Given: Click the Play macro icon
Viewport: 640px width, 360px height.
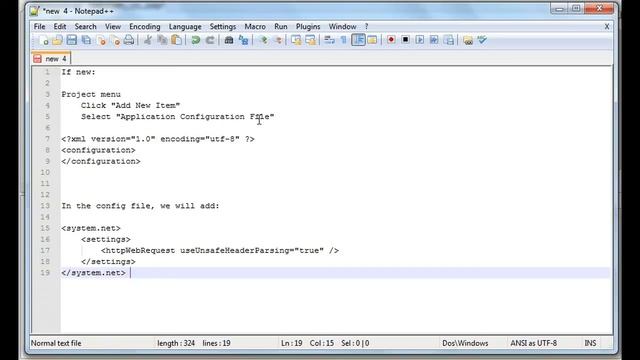Looking at the screenshot, I should tap(420, 40).
